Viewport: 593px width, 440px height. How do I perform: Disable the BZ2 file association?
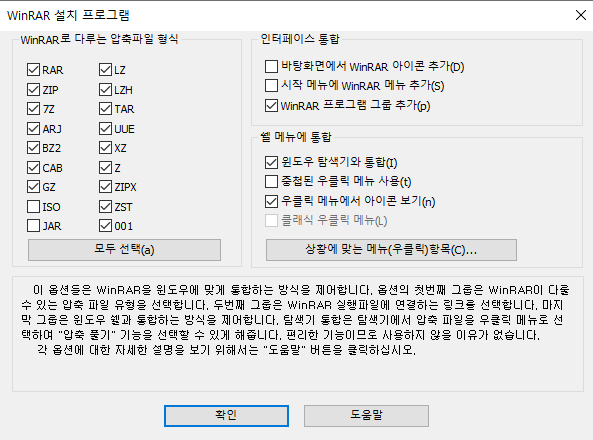33,148
